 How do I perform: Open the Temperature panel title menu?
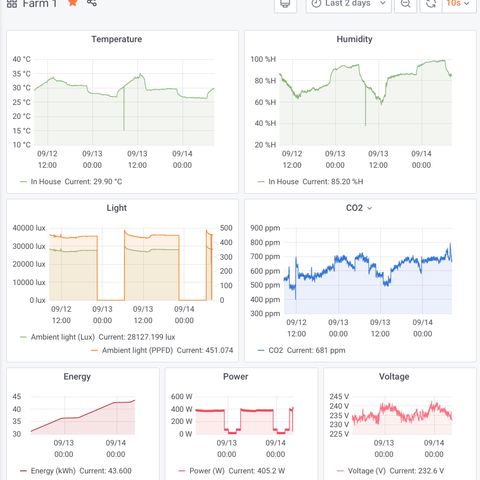(x=117, y=39)
